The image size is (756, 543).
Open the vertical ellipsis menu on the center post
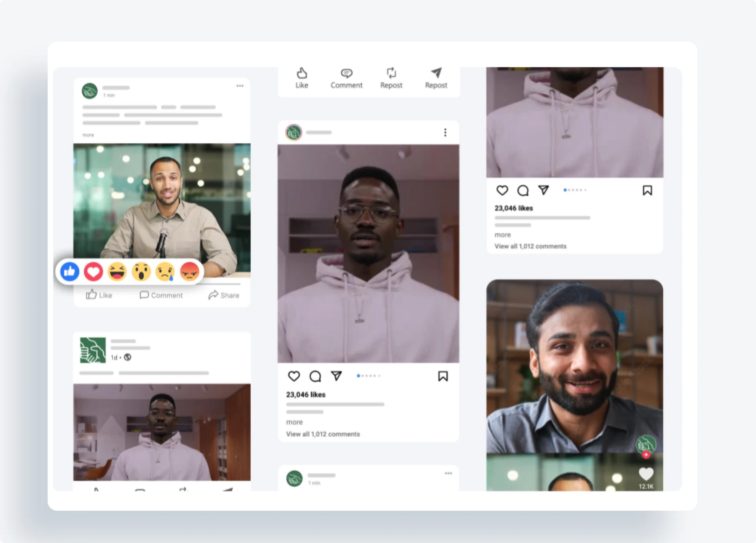tap(445, 133)
